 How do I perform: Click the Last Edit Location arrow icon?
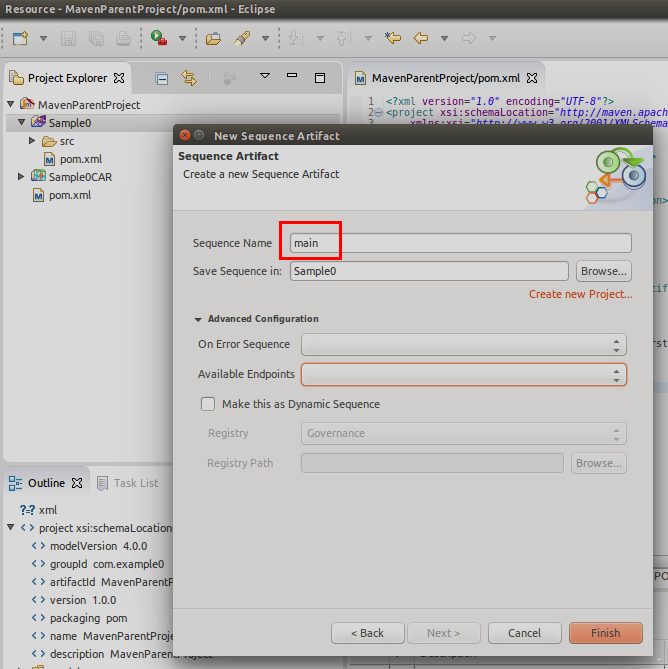[393, 39]
